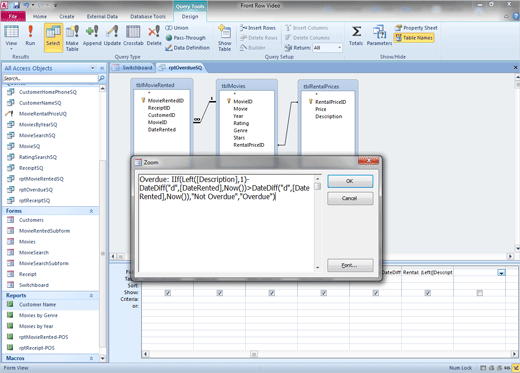This screenshot has width=520, height=373.
Task: Uncheck Show checkbox in fifth grid column
Action: 376,293
